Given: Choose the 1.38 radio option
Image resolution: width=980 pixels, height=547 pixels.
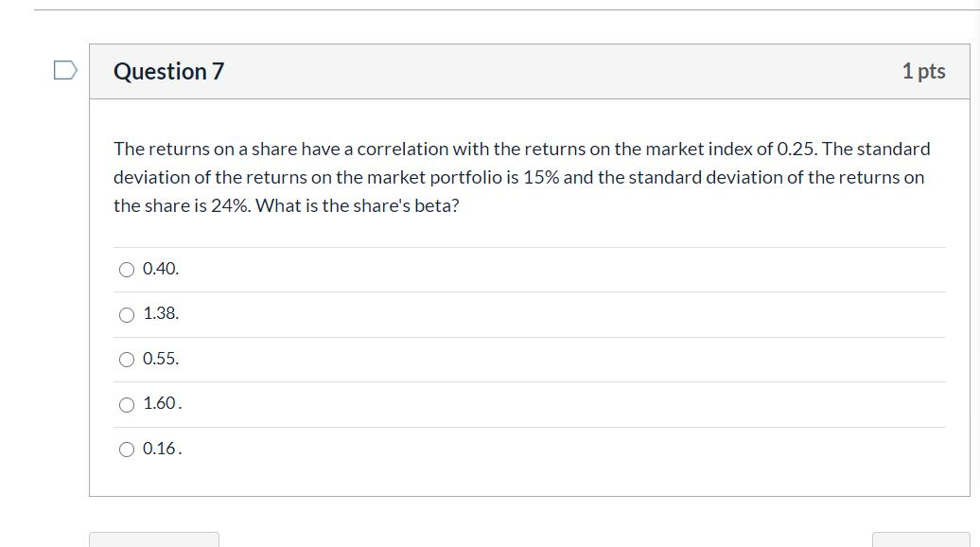Looking at the screenshot, I should pyautogui.click(x=127, y=315).
